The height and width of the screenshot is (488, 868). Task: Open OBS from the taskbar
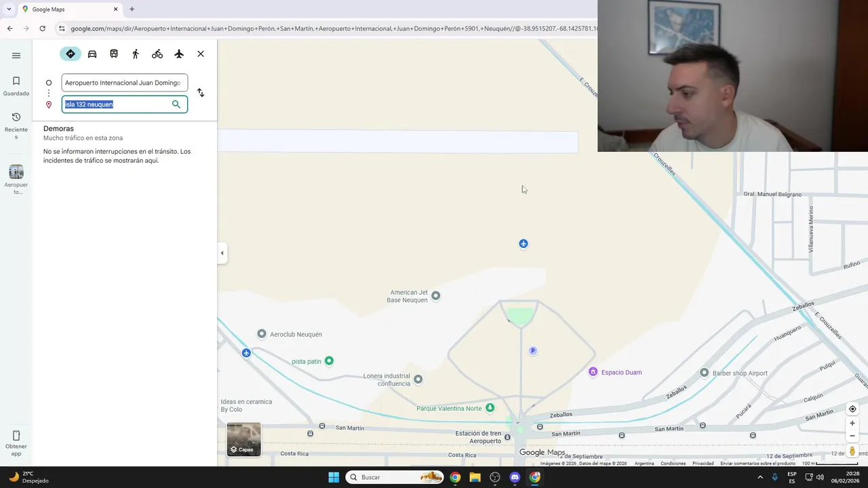click(x=495, y=477)
